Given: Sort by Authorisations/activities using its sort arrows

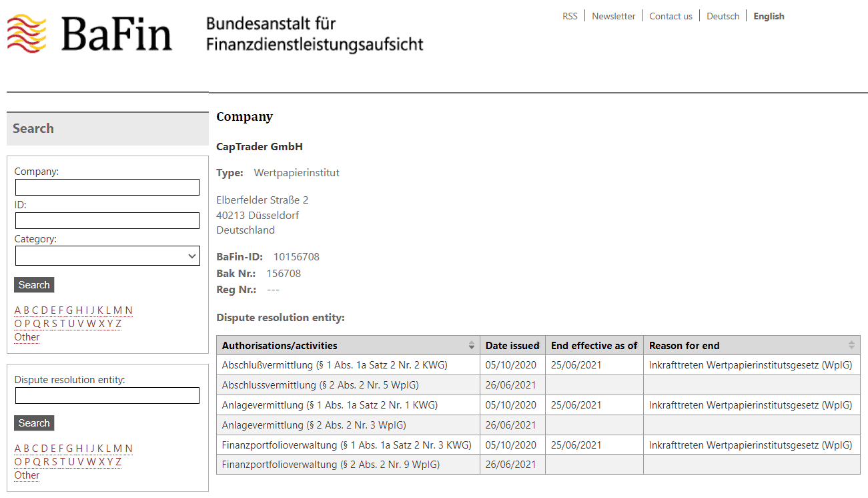Looking at the screenshot, I should [x=472, y=345].
